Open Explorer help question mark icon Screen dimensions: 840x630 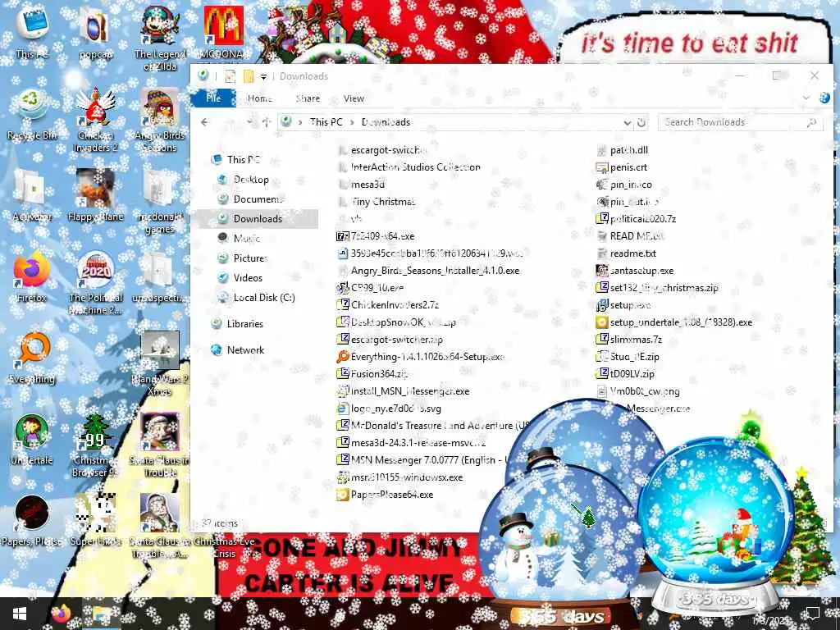(824, 98)
